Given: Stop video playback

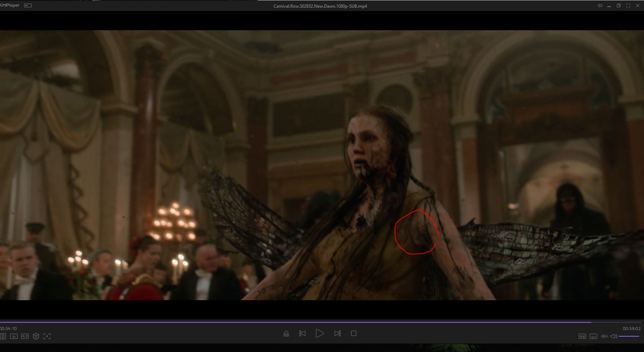Looking at the screenshot, I should (353, 333).
